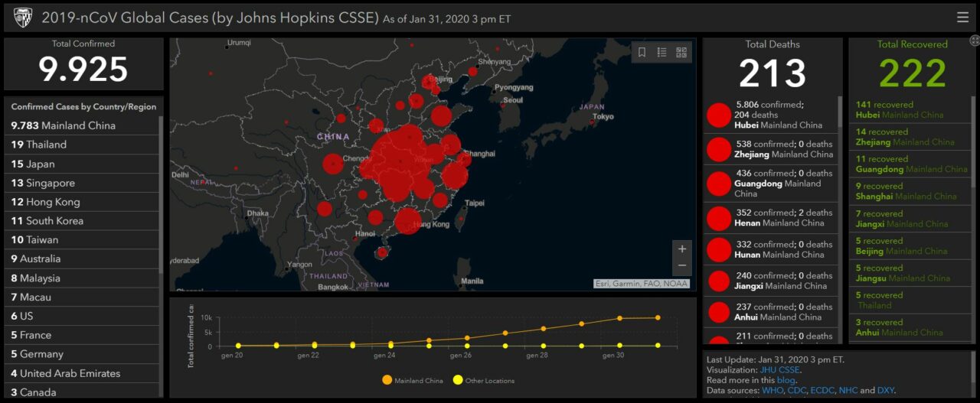Select the 3 recovered Anhui entry
The width and height of the screenshot is (980, 403).
(x=910, y=327)
